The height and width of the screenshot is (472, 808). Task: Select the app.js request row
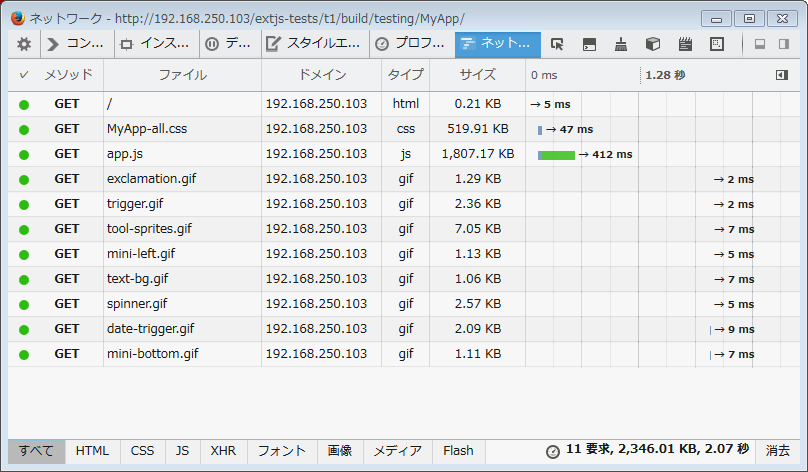[404, 154]
